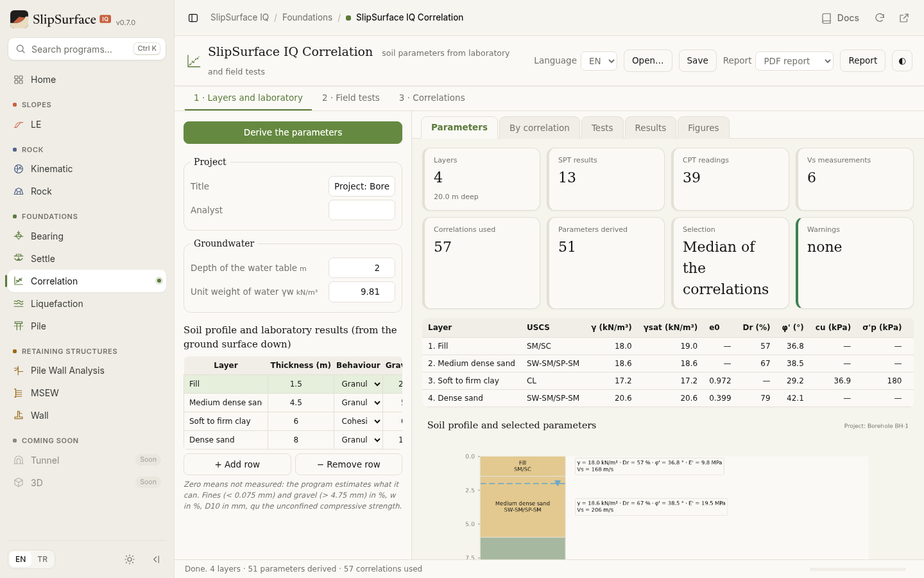Go to step 2 Field tests
The image size is (924, 578).
[x=351, y=98]
